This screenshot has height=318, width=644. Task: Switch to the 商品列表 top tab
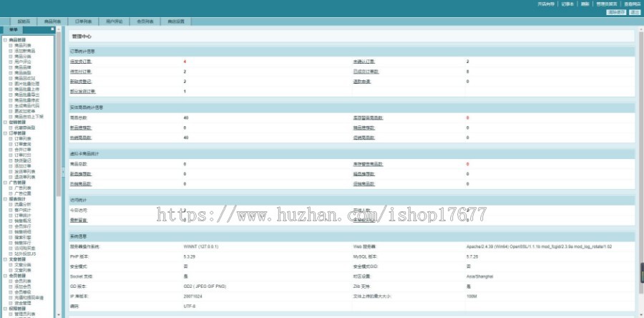52,21
